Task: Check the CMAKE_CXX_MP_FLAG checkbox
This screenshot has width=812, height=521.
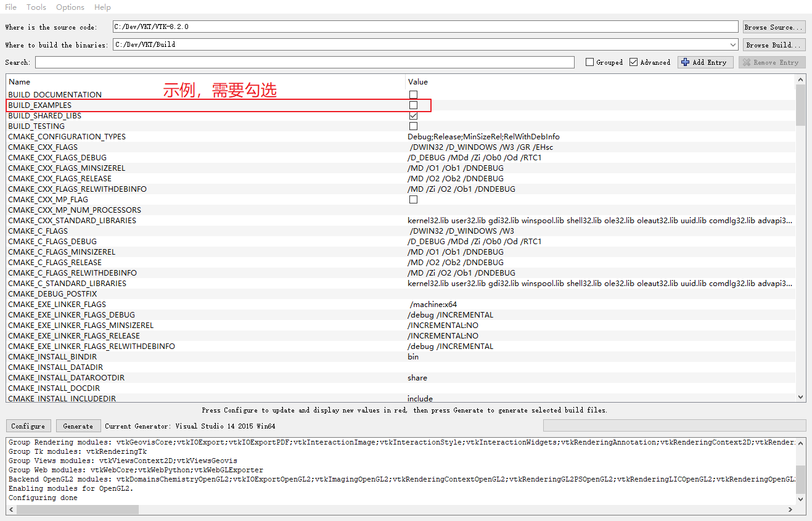Action: [x=414, y=199]
